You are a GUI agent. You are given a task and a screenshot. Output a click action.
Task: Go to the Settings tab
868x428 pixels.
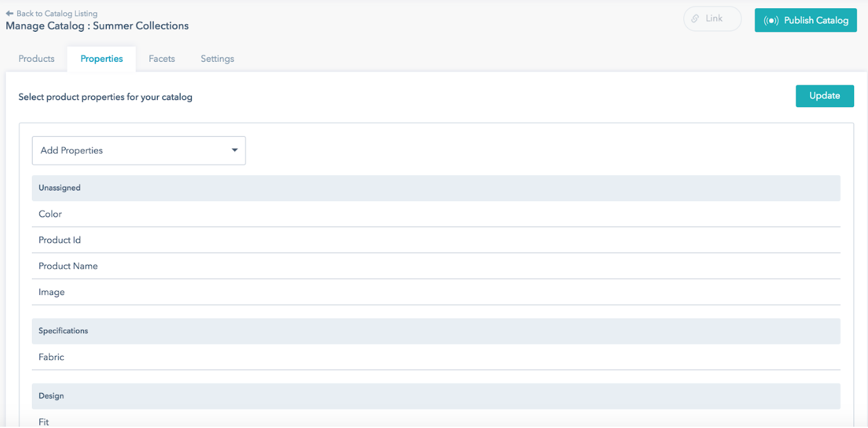217,59
